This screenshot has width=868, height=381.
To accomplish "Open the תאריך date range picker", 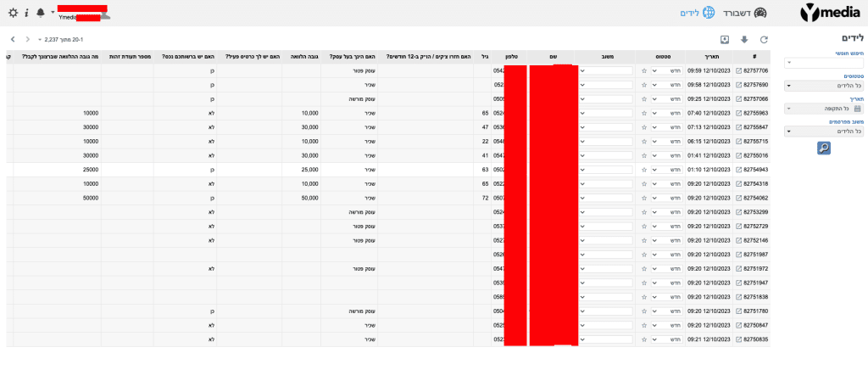I will pyautogui.click(x=824, y=109).
